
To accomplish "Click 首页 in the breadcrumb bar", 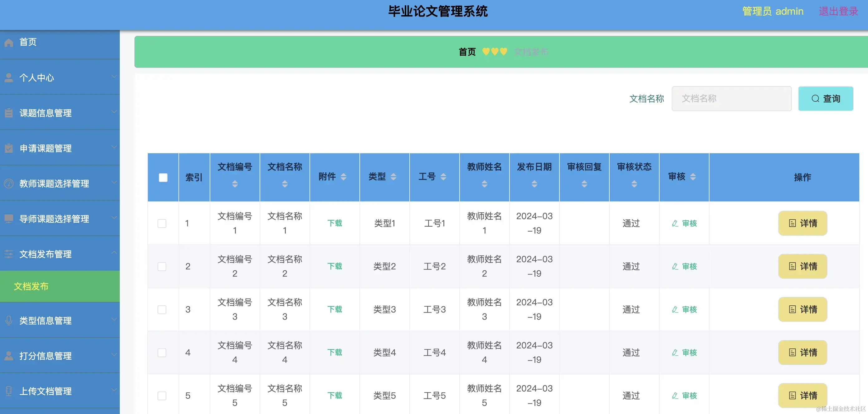I will pos(467,52).
